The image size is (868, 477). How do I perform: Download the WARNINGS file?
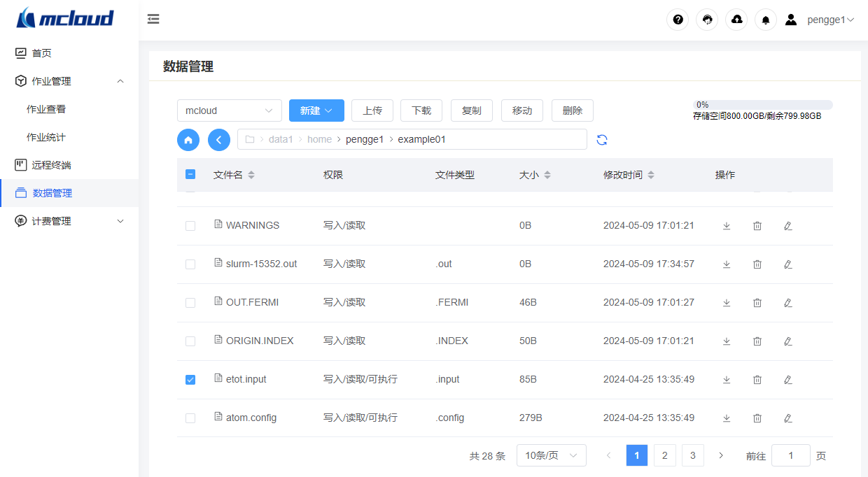727,226
